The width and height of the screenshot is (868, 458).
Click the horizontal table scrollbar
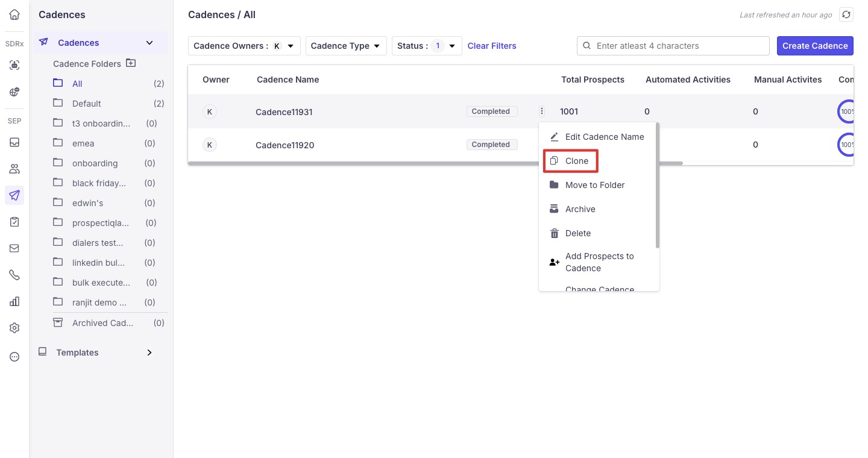434,163
